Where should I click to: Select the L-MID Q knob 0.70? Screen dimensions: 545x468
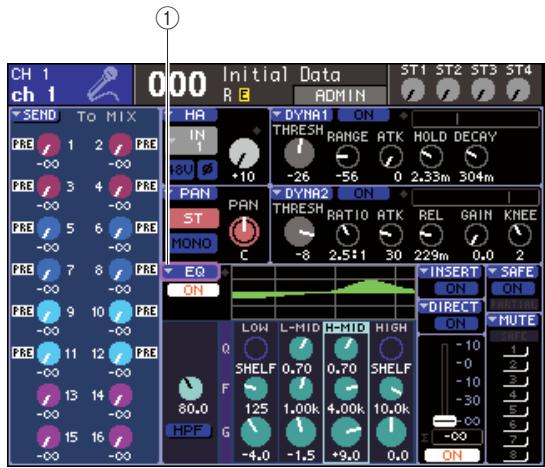point(301,348)
